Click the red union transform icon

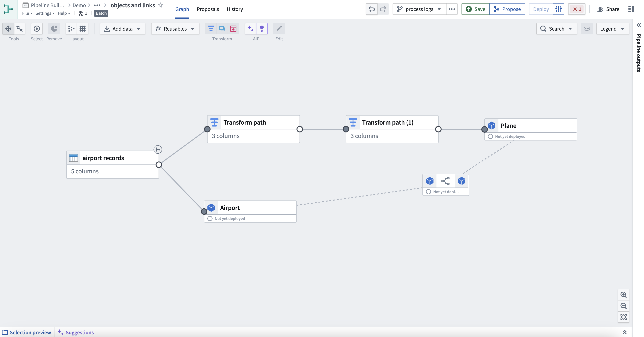(x=233, y=29)
